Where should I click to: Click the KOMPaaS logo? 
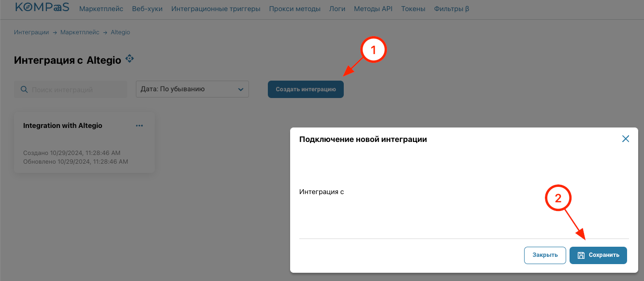(x=42, y=8)
